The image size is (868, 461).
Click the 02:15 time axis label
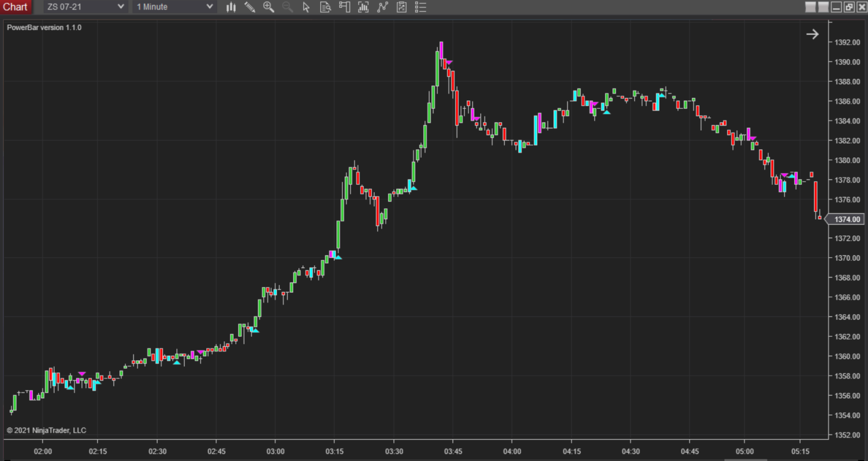point(98,451)
